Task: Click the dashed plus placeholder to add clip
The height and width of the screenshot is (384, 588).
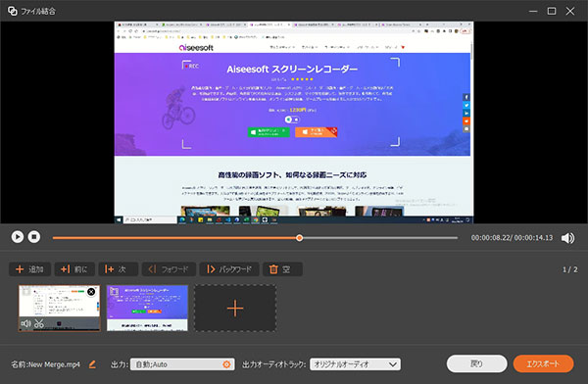Action: 235,308
